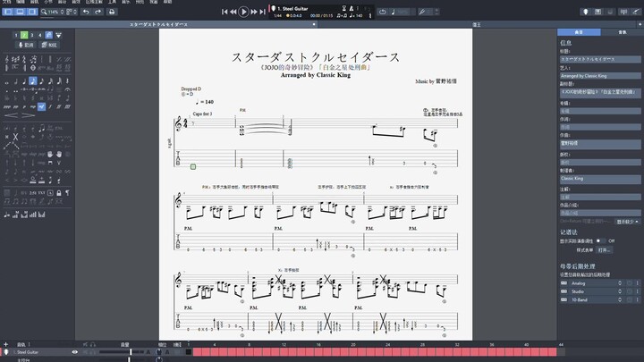Open a new document tab with the plus
The width and height of the screenshot is (644, 362).
[x=640, y=25]
